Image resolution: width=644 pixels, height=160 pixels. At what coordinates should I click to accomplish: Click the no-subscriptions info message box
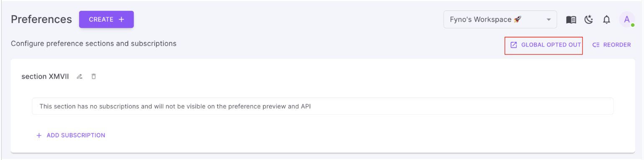coord(323,106)
